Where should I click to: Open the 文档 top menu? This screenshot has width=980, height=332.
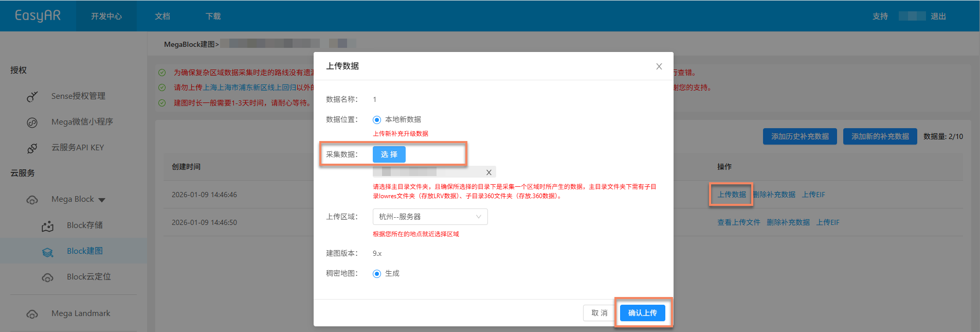pyautogui.click(x=162, y=16)
